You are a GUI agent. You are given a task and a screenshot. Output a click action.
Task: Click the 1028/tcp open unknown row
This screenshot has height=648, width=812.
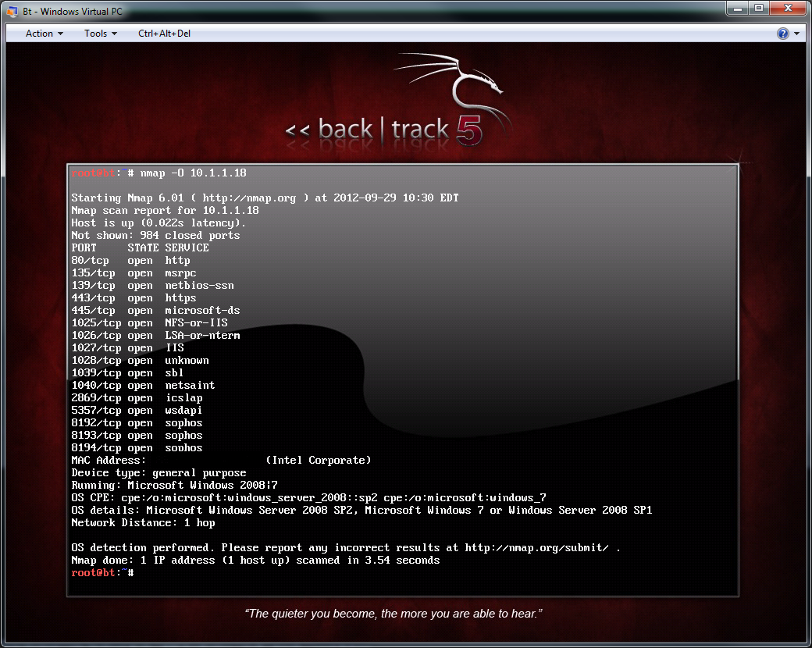point(140,360)
